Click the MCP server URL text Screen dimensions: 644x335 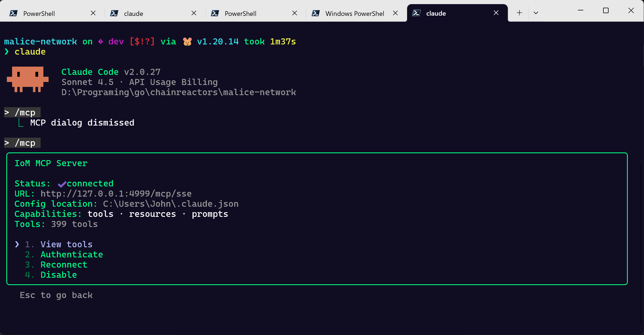pos(116,194)
